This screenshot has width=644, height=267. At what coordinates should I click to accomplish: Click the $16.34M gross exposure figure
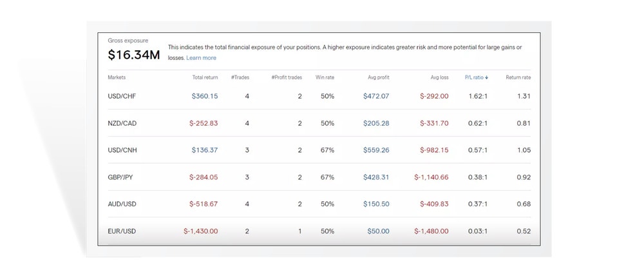[133, 55]
